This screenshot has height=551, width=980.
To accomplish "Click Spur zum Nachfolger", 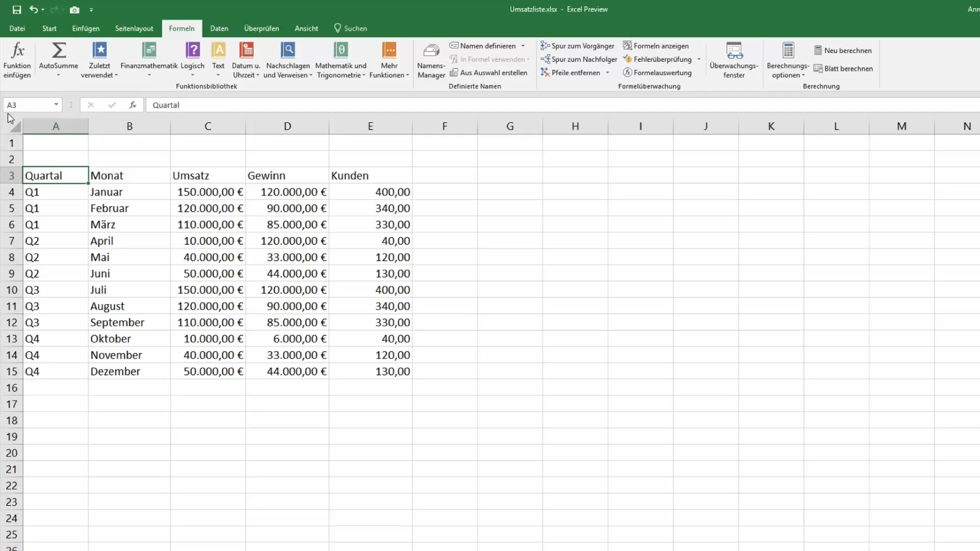I will pos(579,59).
